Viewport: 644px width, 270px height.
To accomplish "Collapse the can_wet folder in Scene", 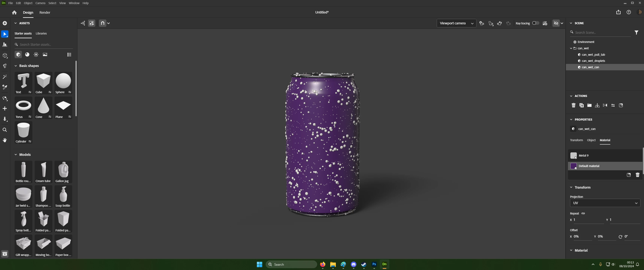I will [571, 48].
